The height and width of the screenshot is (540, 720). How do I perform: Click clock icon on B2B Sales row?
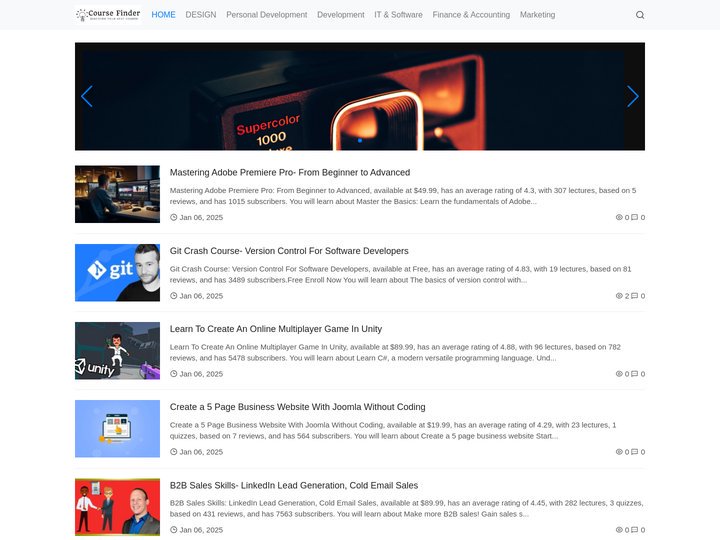coord(174,530)
